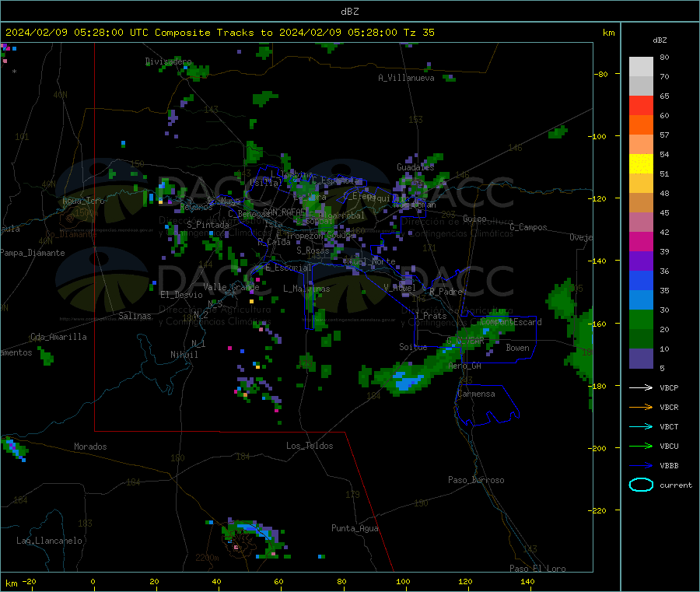Click the Nihuil map label
The width and height of the screenshot is (700, 592).
click(184, 355)
